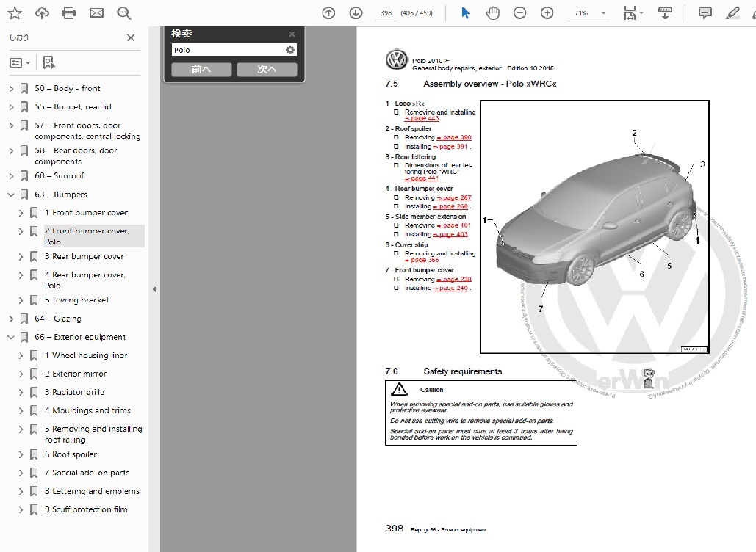Open the '1 Front bumper cover' bookmark
Screen dimensions: 756x552
(86, 212)
